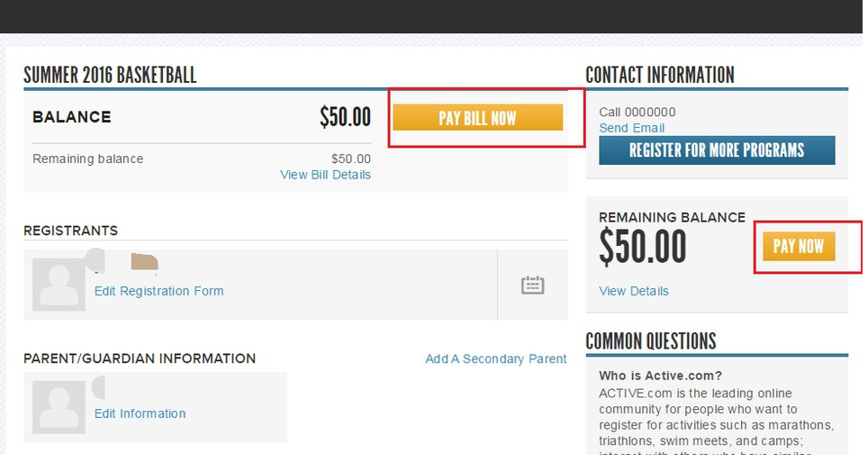Viewport: 868px width, 472px height.
Task: Click the REGISTRANTS section heading
Action: tap(70, 231)
